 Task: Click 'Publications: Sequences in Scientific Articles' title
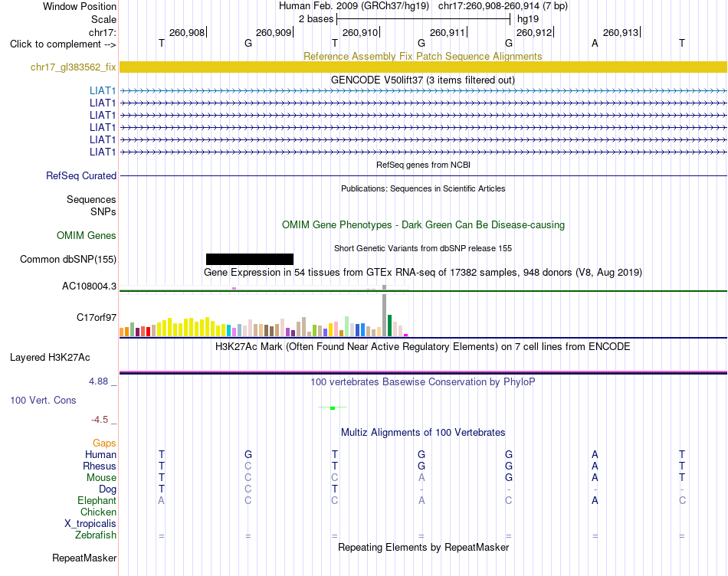point(423,188)
